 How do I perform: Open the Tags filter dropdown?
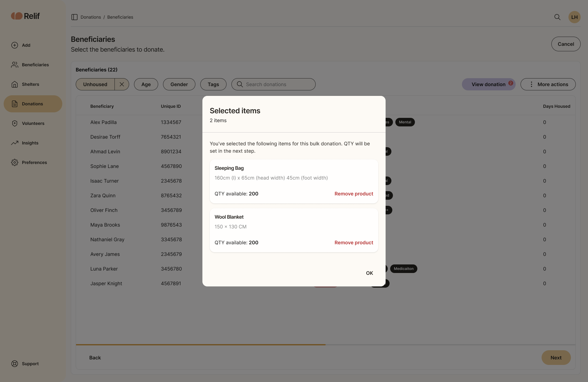click(x=213, y=84)
